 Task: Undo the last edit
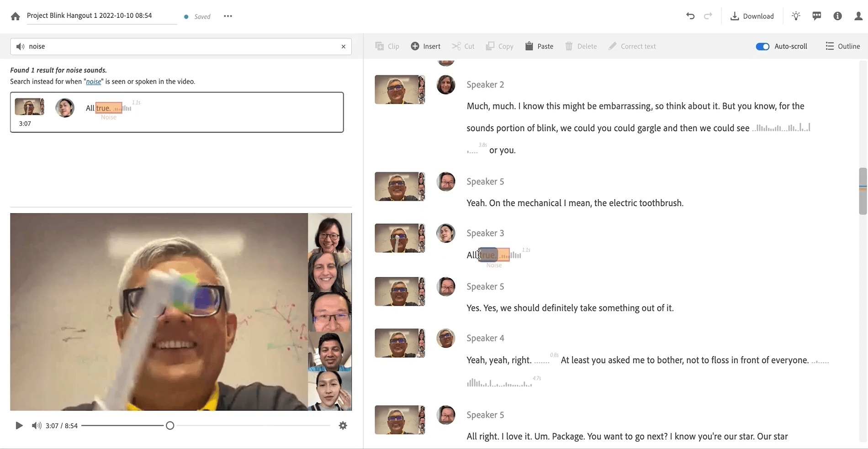[690, 16]
